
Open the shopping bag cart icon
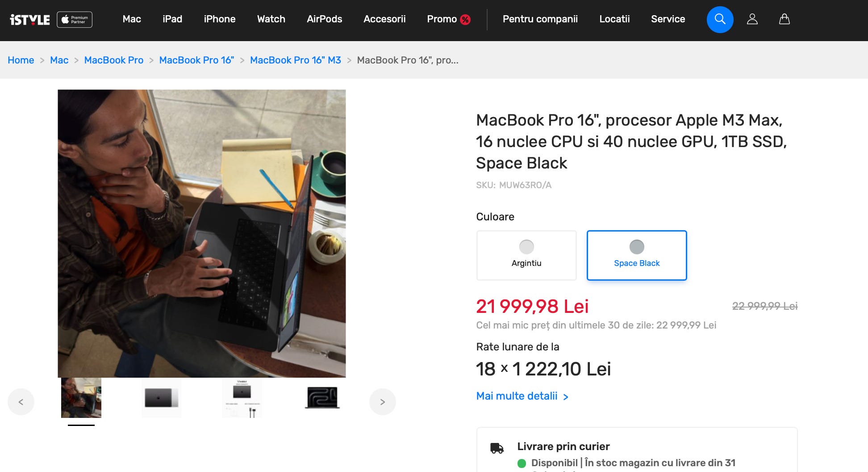pyautogui.click(x=785, y=19)
